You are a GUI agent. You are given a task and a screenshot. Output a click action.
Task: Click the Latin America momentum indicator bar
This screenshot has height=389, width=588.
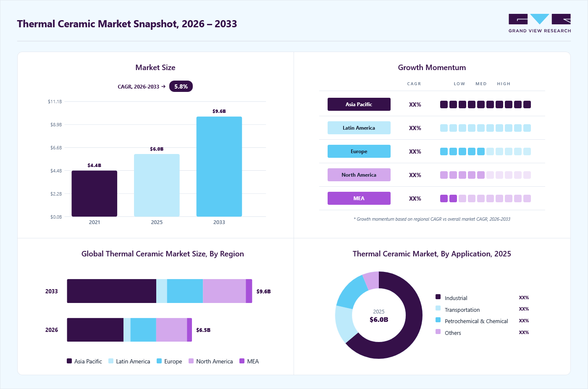[486, 128]
